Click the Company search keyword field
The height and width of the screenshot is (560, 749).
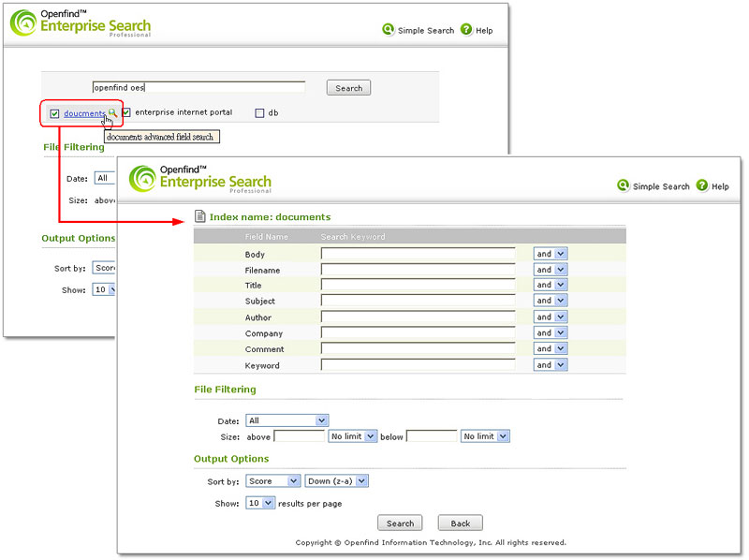click(x=418, y=332)
